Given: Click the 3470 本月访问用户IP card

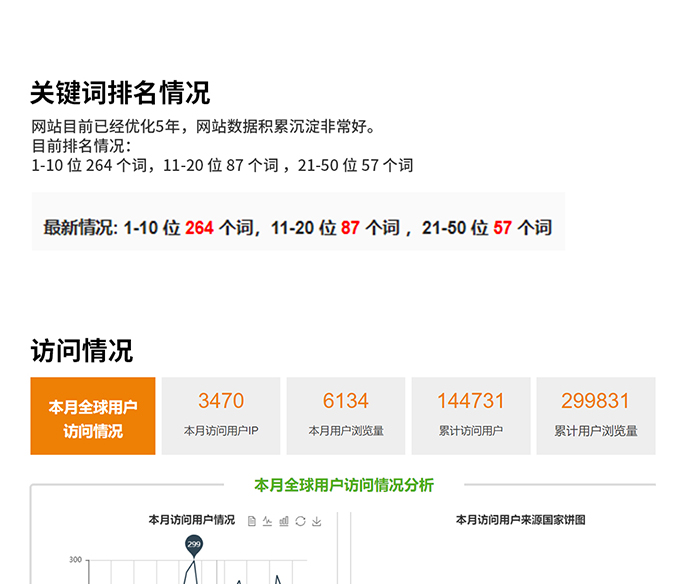Looking at the screenshot, I should 221,416.
